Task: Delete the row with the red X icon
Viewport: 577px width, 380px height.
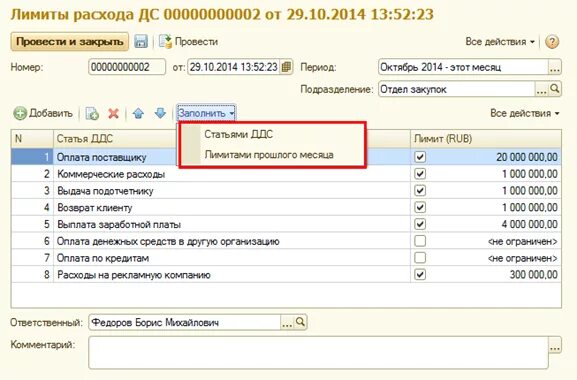Action: (x=114, y=114)
